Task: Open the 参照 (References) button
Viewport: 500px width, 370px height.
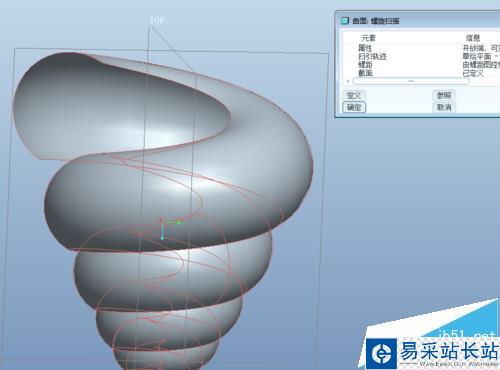Action: click(x=444, y=95)
